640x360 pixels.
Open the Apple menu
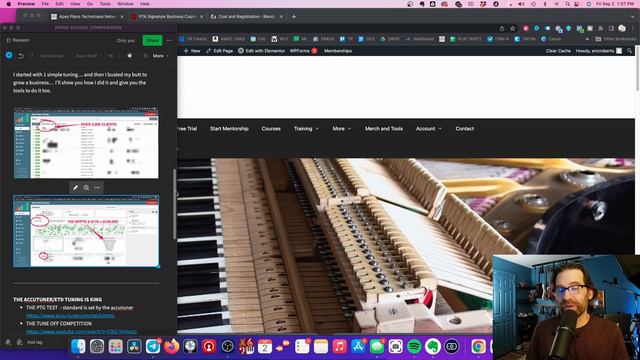click(8, 4)
